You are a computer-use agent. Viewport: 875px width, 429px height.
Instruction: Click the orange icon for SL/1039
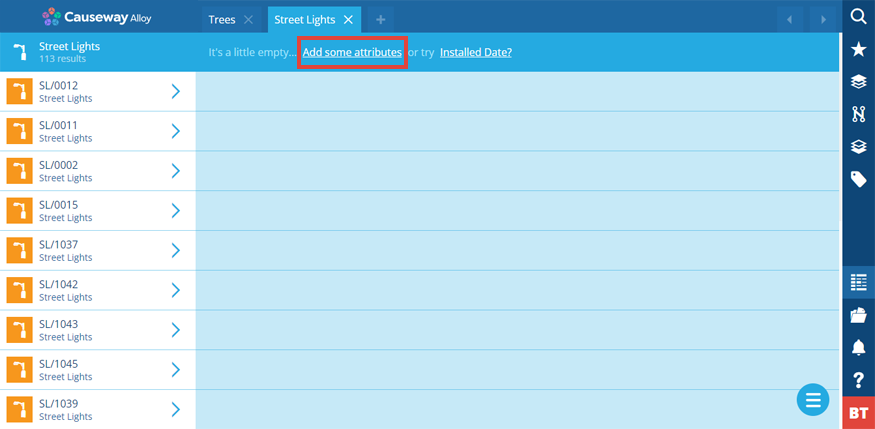pos(20,409)
